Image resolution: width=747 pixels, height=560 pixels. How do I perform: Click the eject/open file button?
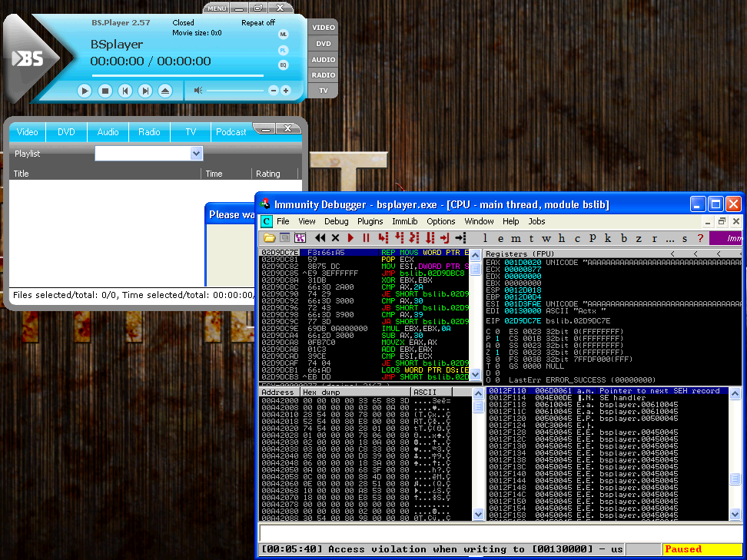pyautogui.click(x=165, y=91)
